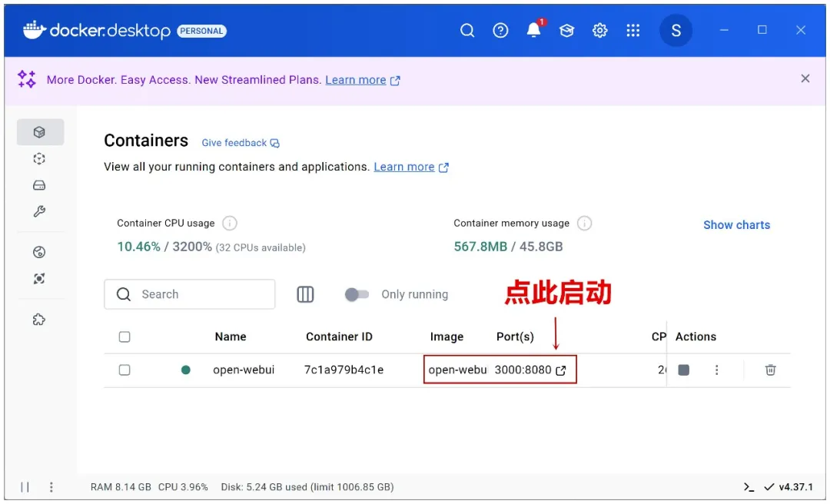Viewport: 830px width, 504px height.
Task: Click the RAM 8.14 GB status
Action: pyautogui.click(x=121, y=487)
